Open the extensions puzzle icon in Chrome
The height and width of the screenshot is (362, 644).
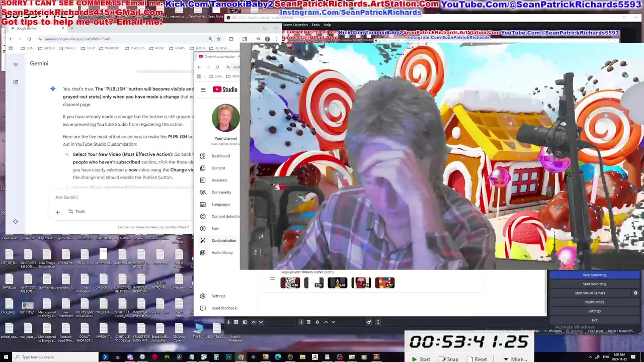click(x=231, y=39)
